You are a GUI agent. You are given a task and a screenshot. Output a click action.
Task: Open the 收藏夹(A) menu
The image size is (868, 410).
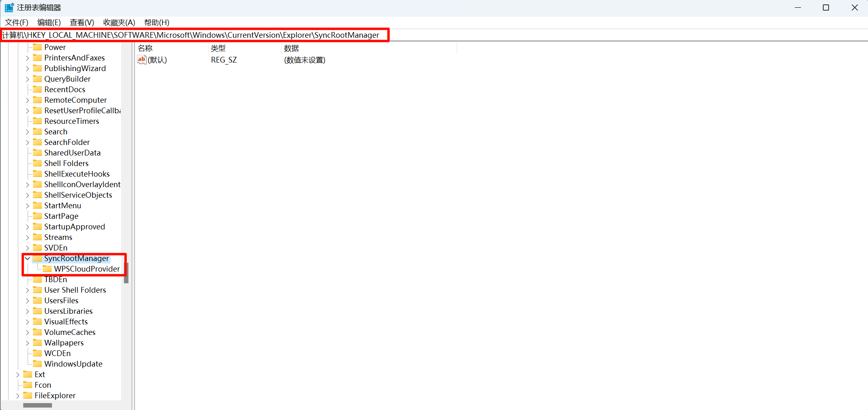click(119, 22)
